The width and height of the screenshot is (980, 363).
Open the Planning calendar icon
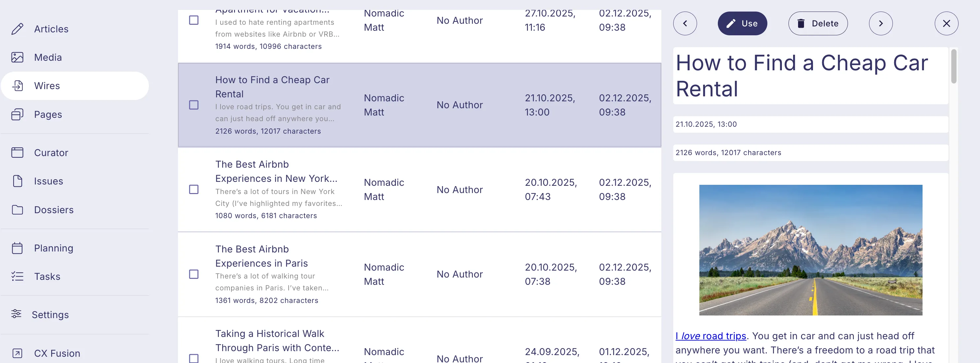click(x=17, y=248)
